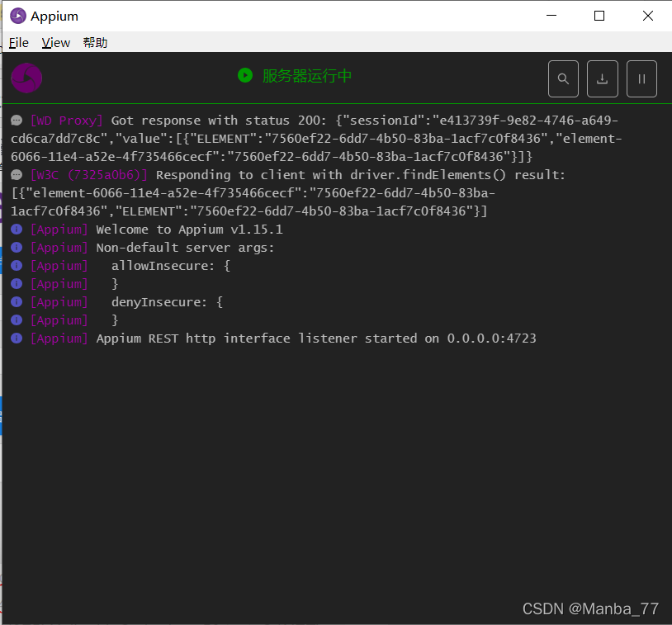The width and height of the screenshot is (672, 625).
Task: Click the 'allowInsecure: {' log line
Action: 171,266
